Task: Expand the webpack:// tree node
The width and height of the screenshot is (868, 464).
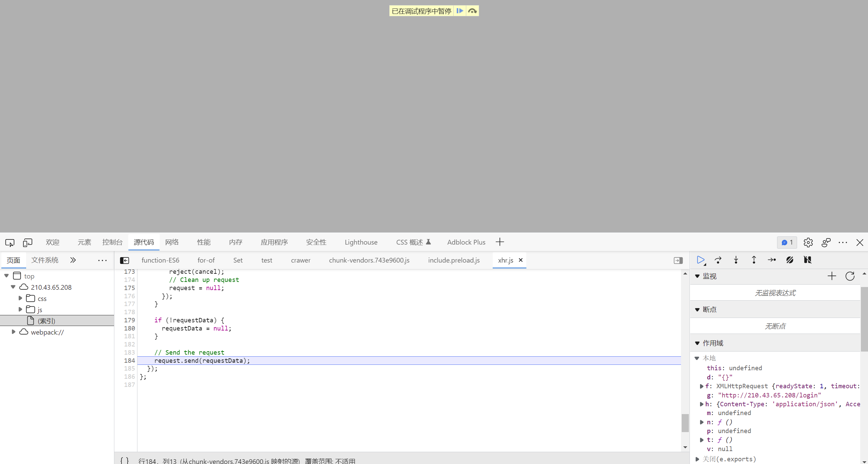Action: 14,332
